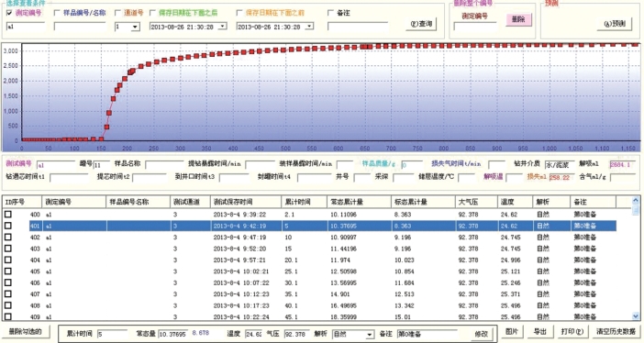Sort by the 大气压 column header

477,202
